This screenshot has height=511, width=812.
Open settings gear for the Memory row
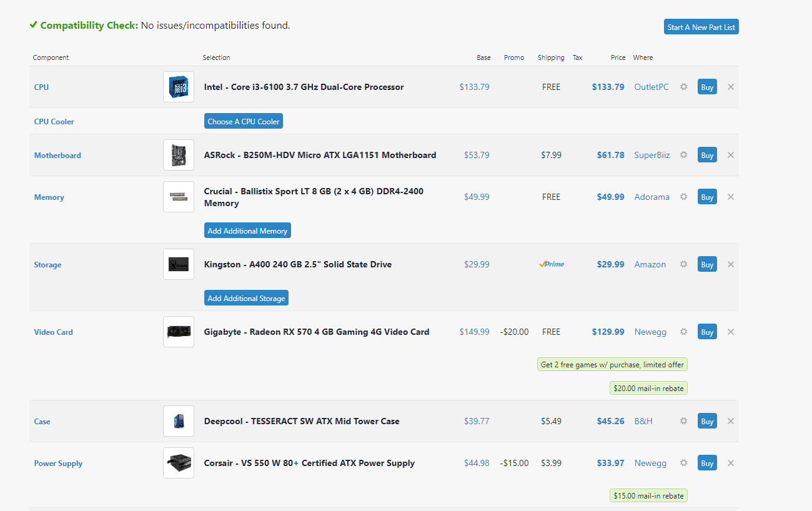tap(683, 197)
